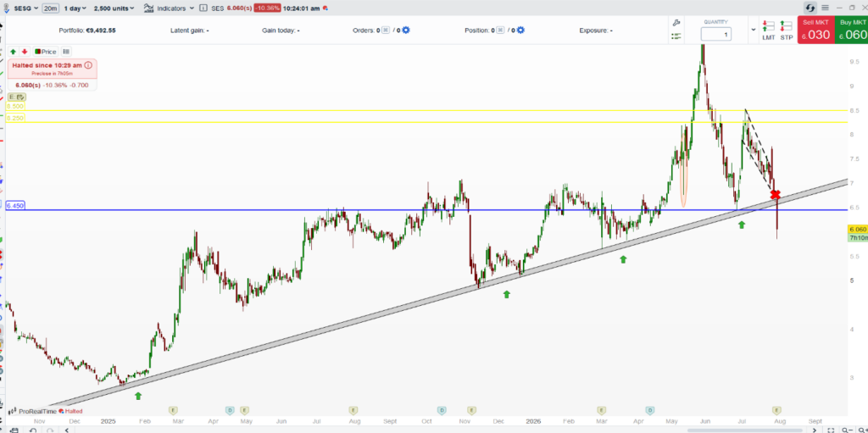Open the Position settings gear
Screen dimensions: 868x433
coord(520,31)
